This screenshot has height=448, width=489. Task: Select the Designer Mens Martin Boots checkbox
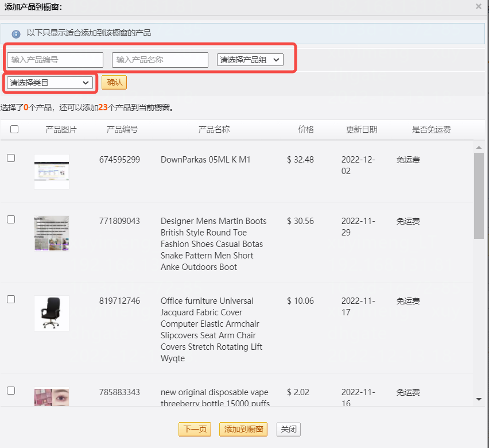click(x=11, y=219)
